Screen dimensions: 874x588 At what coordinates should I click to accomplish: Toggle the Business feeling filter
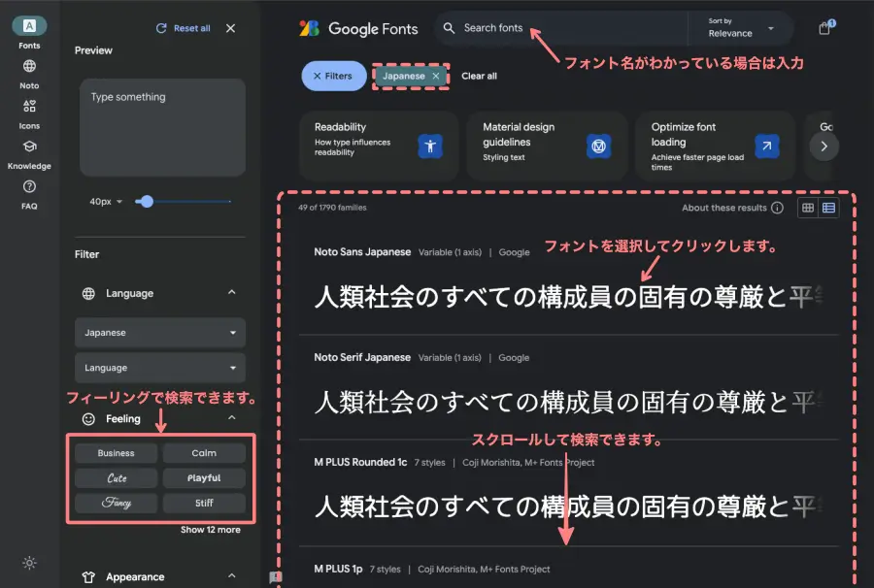pos(116,452)
